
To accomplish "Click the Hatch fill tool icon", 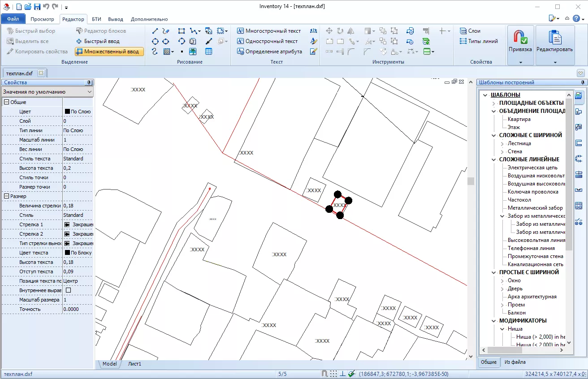I will point(167,52).
